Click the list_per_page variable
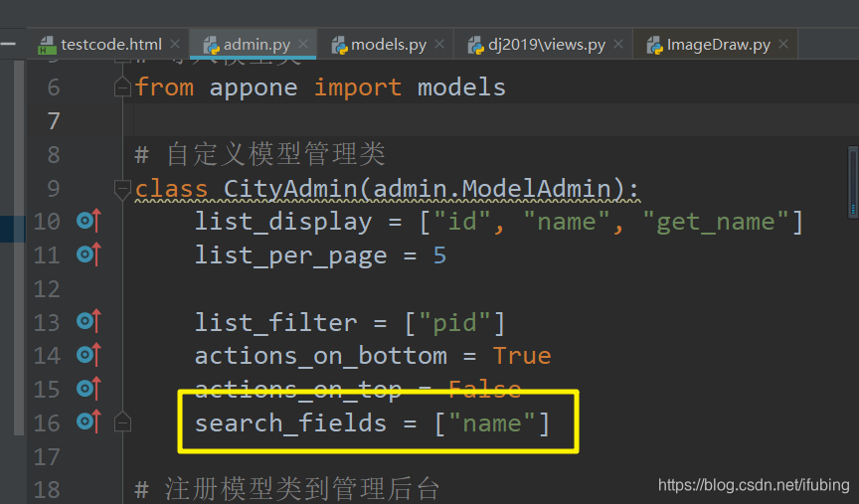The image size is (859, 504). click(291, 256)
